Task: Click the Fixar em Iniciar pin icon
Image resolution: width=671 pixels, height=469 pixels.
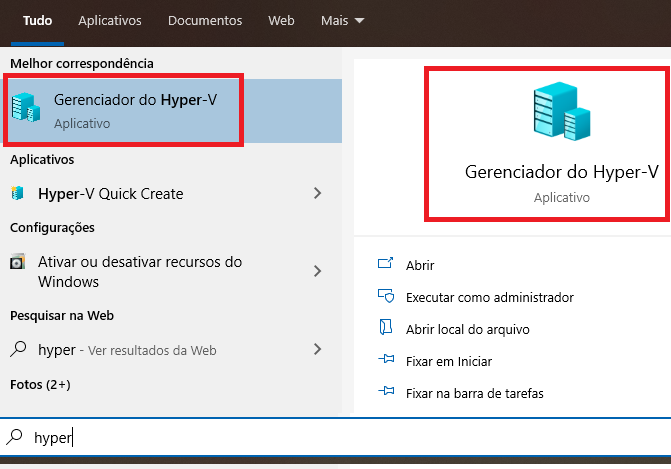Action: click(x=385, y=360)
